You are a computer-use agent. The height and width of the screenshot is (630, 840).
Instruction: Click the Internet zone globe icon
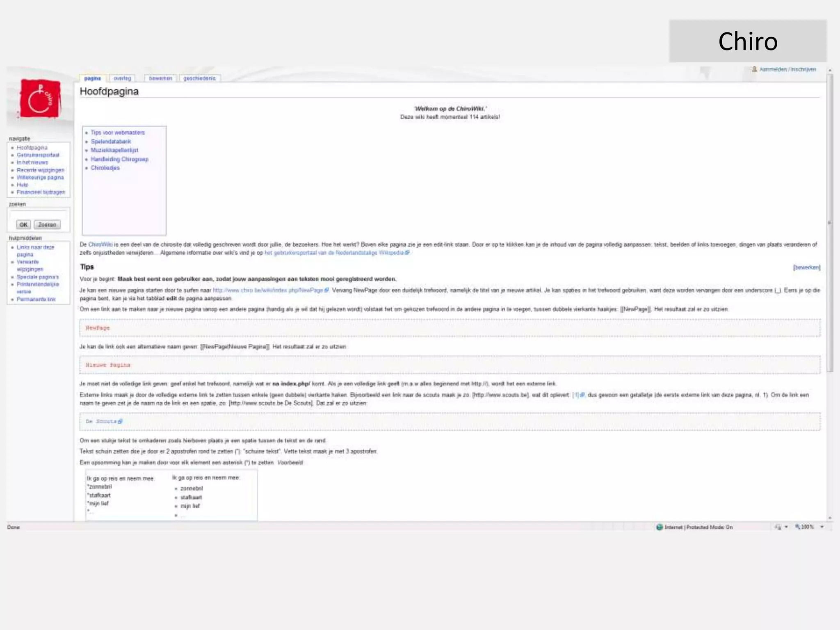(x=659, y=527)
